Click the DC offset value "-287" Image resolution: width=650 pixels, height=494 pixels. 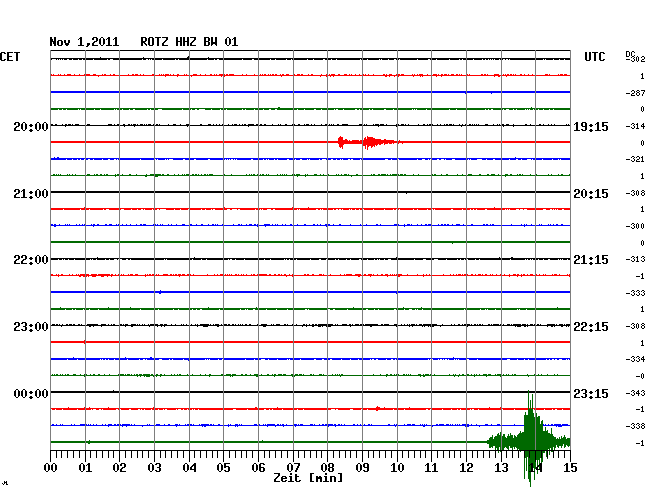pos(635,93)
